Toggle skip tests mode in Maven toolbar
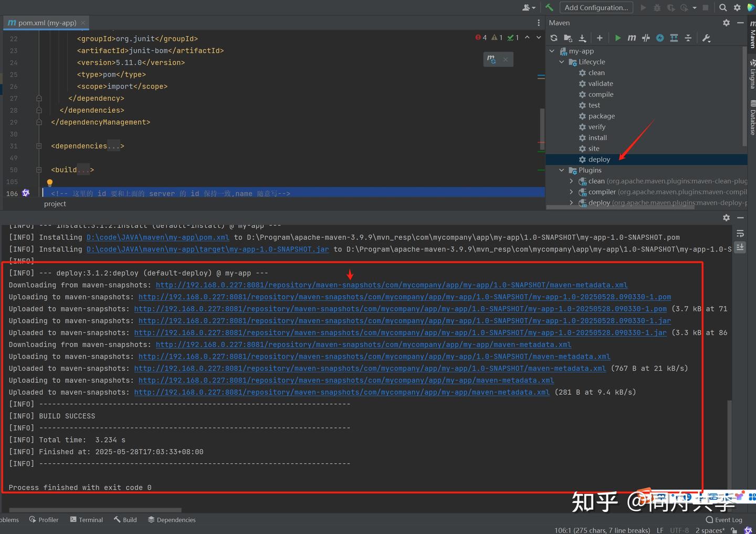The image size is (756, 534). 646,38
